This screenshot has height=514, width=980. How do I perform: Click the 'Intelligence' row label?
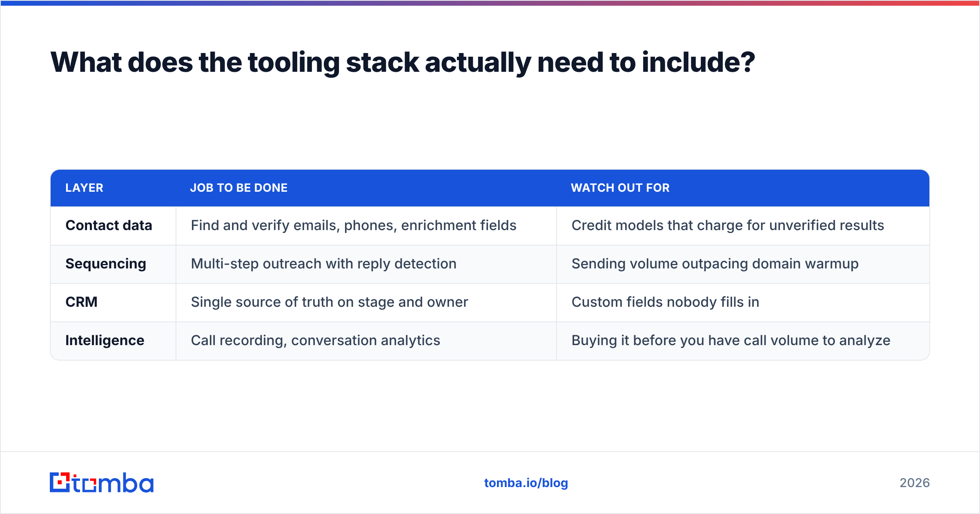point(105,340)
